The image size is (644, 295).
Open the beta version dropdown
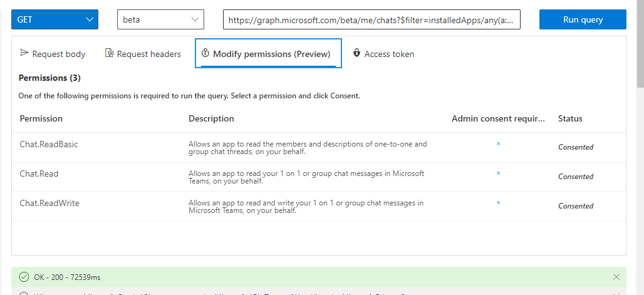160,19
